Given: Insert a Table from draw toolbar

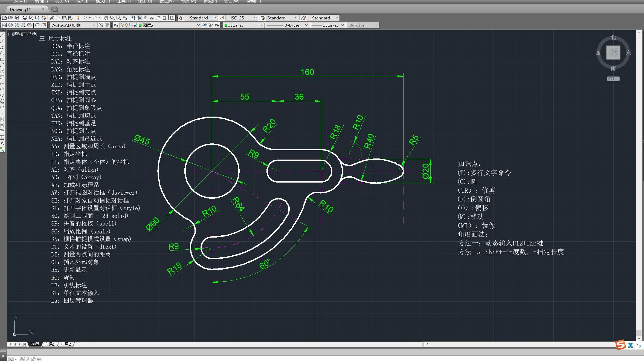Looking at the screenshot, I should click(2, 137).
